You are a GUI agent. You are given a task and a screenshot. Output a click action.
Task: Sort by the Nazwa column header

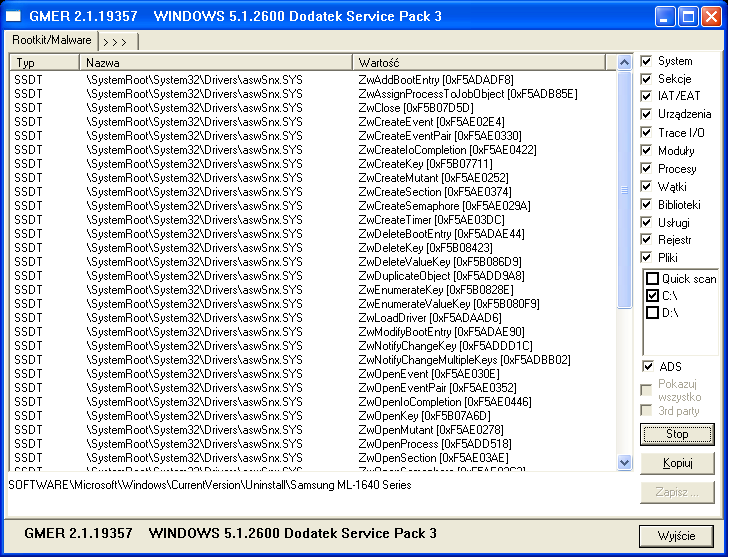tap(216, 62)
